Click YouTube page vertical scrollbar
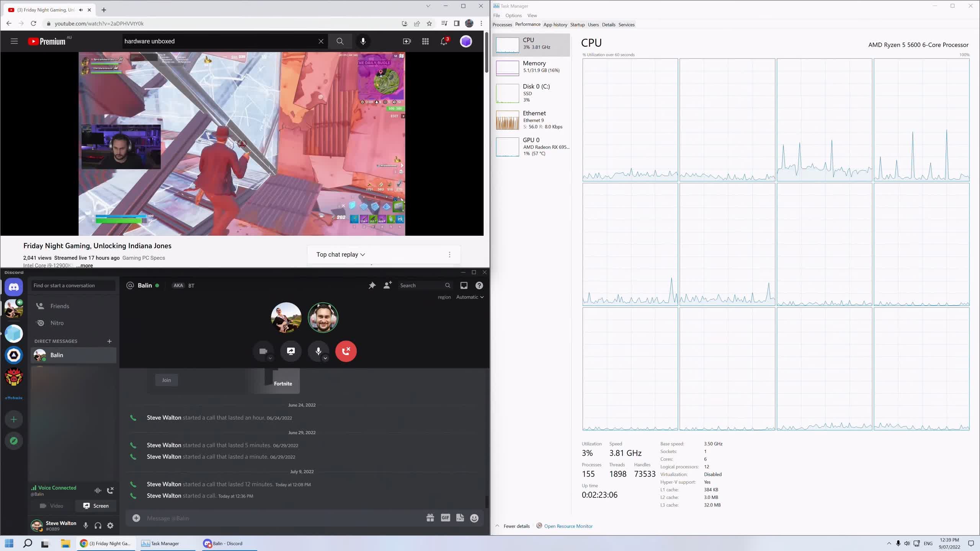This screenshot has height=551, width=980. tap(487, 52)
